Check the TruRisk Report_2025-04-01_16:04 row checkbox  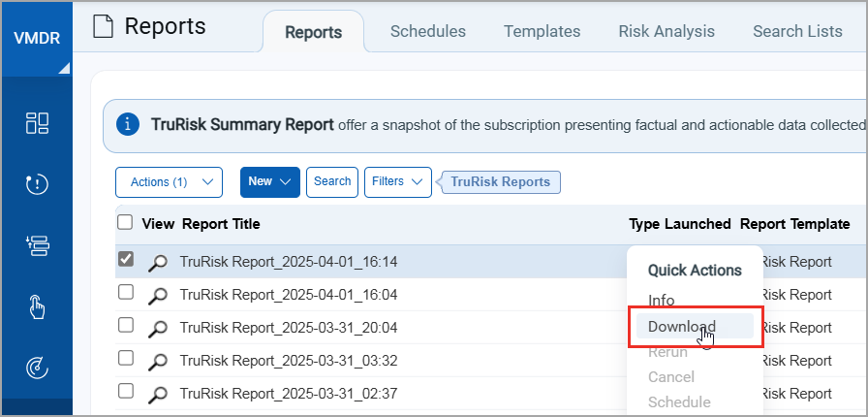tap(125, 293)
